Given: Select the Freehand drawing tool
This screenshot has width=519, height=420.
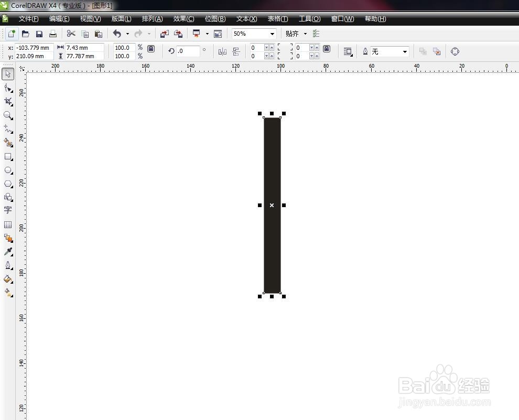Looking at the screenshot, I should pos(8,129).
